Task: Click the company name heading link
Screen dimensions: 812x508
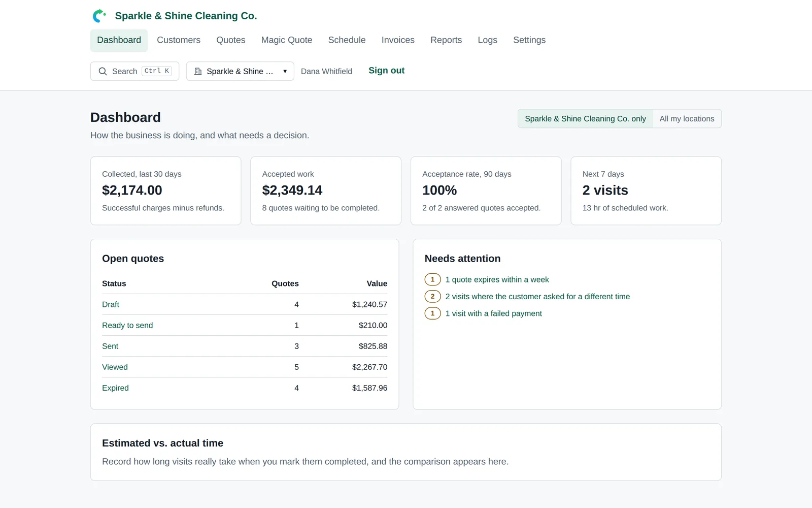Action: (x=186, y=16)
